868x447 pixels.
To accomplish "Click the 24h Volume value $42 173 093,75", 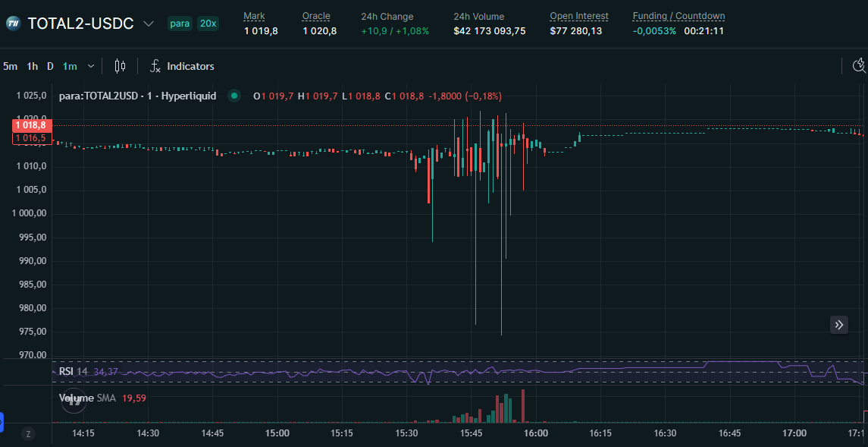I will (490, 31).
